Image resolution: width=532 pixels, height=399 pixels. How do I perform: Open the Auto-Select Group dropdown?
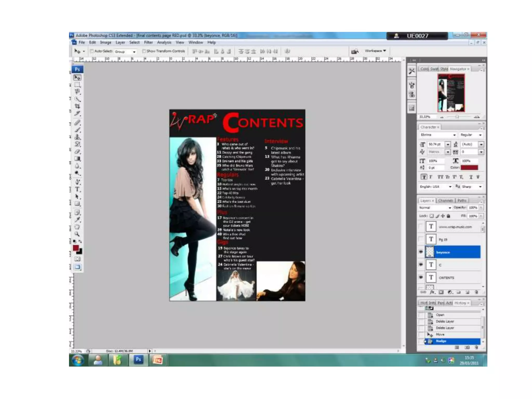click(x=125, y=52)
